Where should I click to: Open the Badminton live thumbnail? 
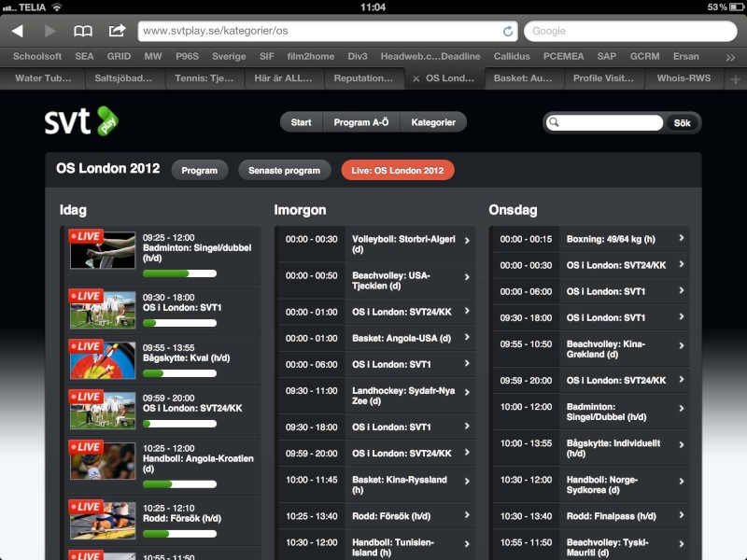tap(103, 250)
